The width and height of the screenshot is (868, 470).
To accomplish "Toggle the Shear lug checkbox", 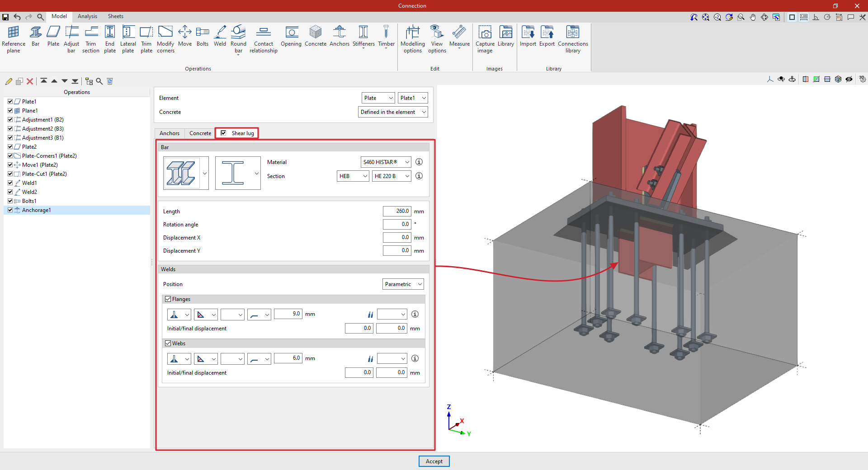I will click(223, 133).
